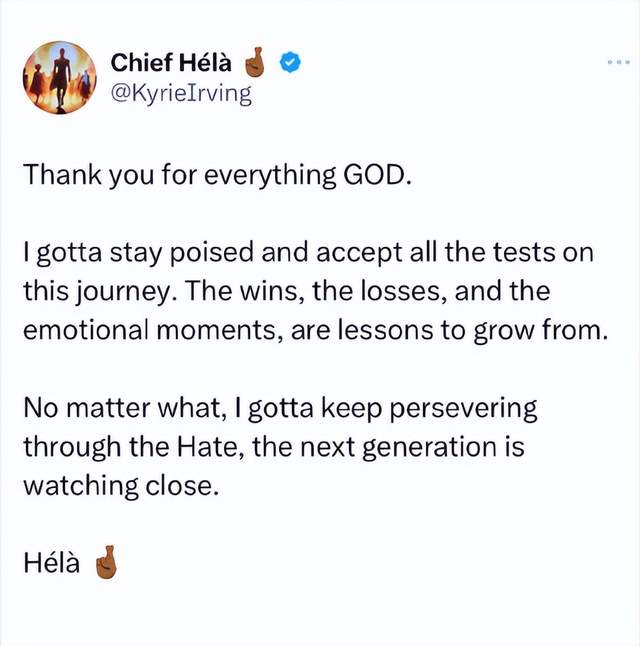
Task: Open the Chief Hélà display name
Action: click(172, 64)
